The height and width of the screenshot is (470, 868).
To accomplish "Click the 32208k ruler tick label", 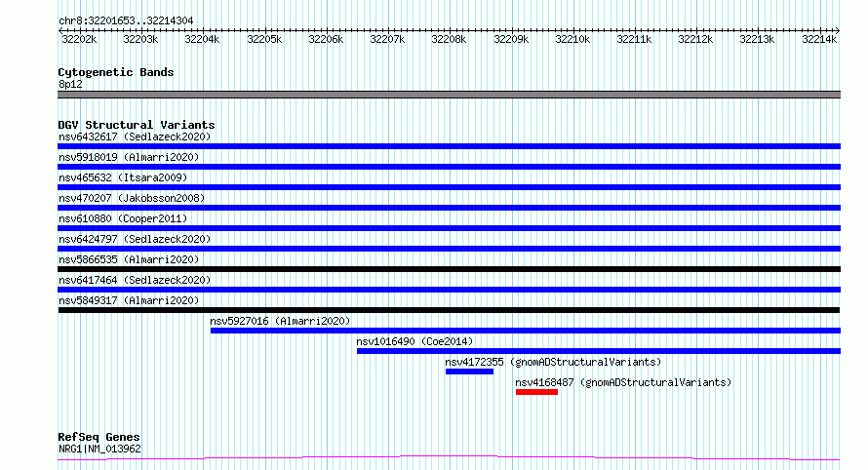I will [449, 40].
